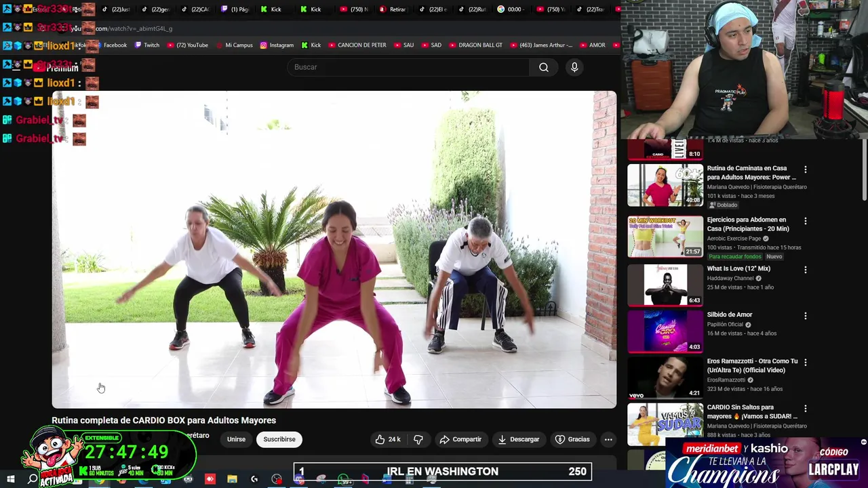
Task: Activate voice search microphone icon
Action: 574,67
